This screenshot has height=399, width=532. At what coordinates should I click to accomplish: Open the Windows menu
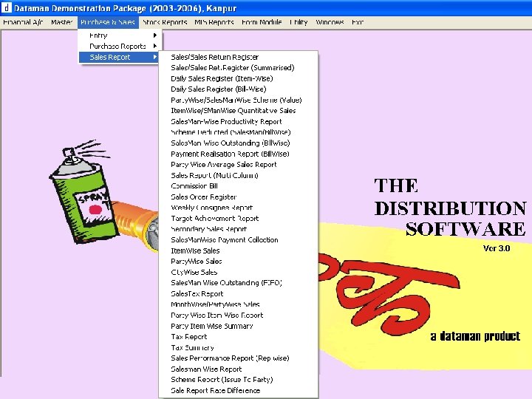coord(330,22)
